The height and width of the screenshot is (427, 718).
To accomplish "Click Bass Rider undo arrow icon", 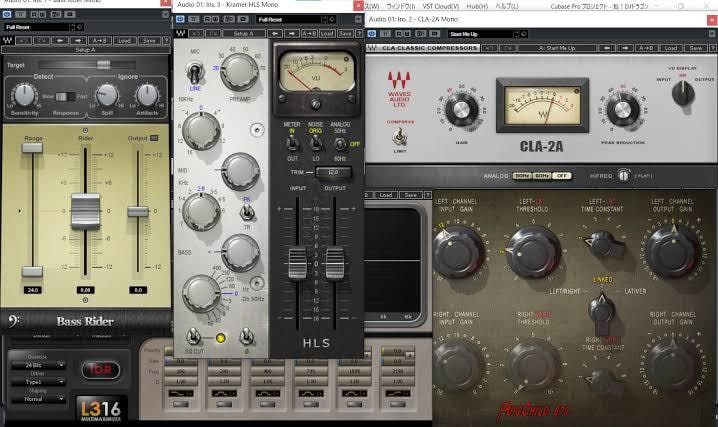I will coord(24,41).
